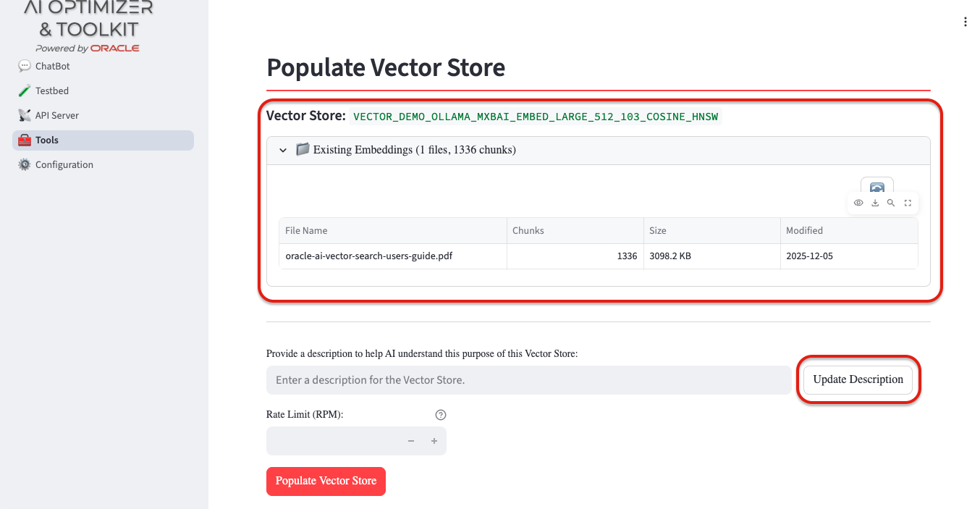This screenshot has width=980, height=509.
Task: Click the Tools toolbox icon
Action: point(24,140)
